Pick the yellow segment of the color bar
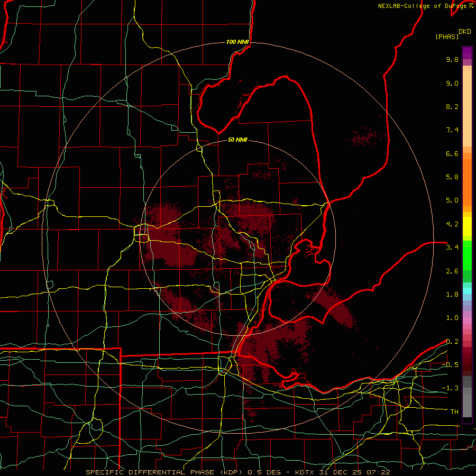 click(467, 226)
